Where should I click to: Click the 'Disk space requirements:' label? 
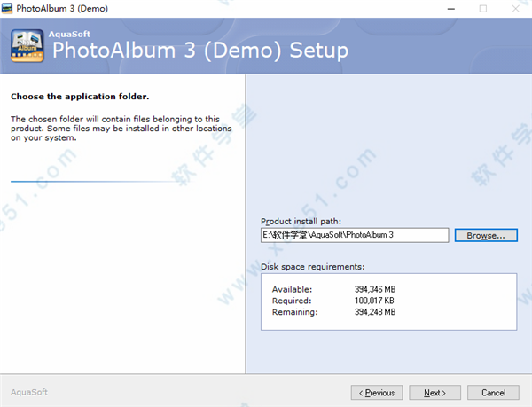coord(312,267)
